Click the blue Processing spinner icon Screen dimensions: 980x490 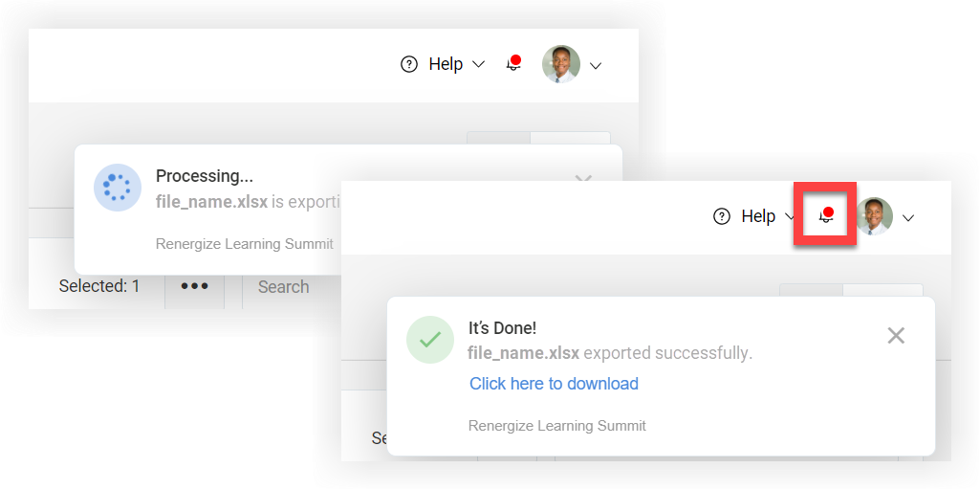tap(118, 188)
